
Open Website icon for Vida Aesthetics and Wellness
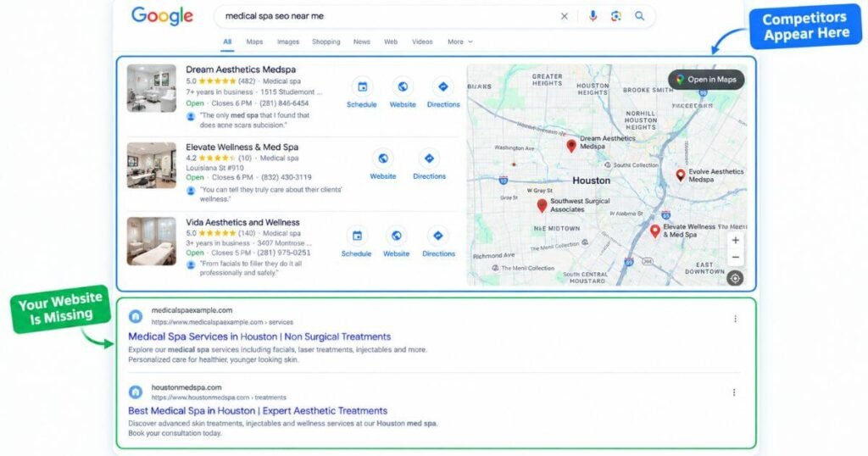click(397, 236)
